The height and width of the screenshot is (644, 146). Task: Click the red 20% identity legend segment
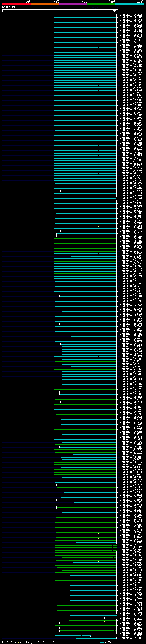pyautogui.click(x=16, y=4)
